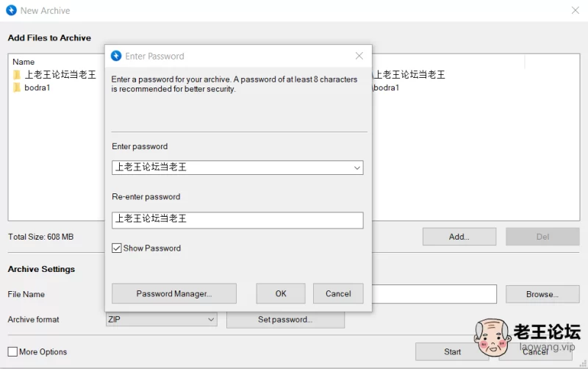Close the Enter Password dialog
The width and height of the screenshot is (588, 369).
pyautogui.click(x=359, y=56)
